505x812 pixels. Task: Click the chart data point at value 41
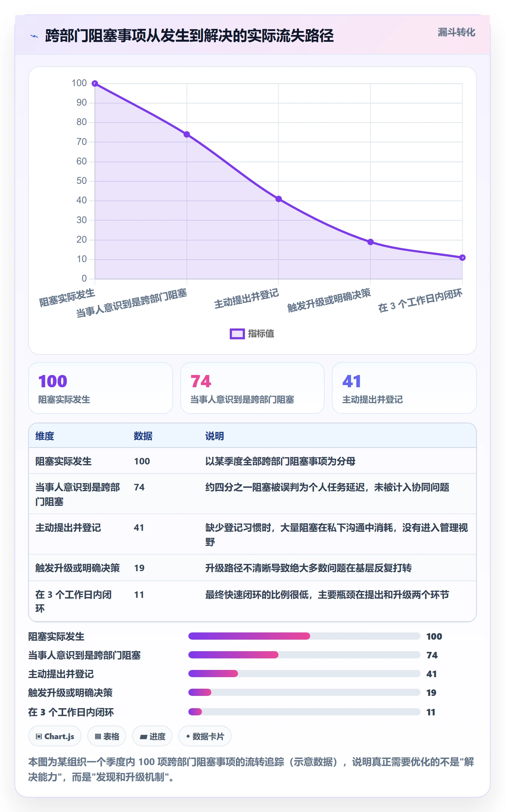click(278, 199)
